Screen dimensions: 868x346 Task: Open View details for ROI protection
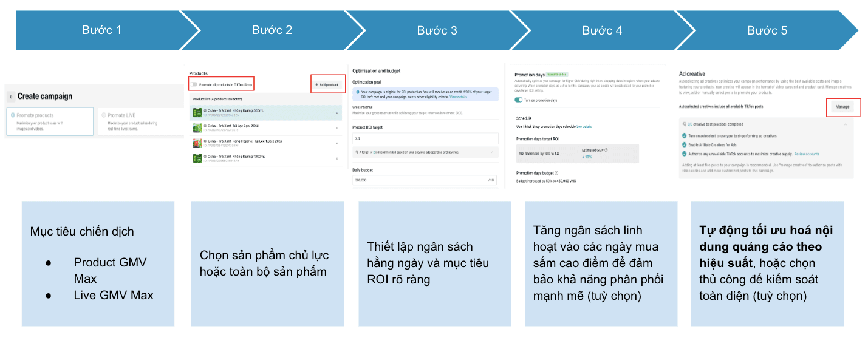458,97
